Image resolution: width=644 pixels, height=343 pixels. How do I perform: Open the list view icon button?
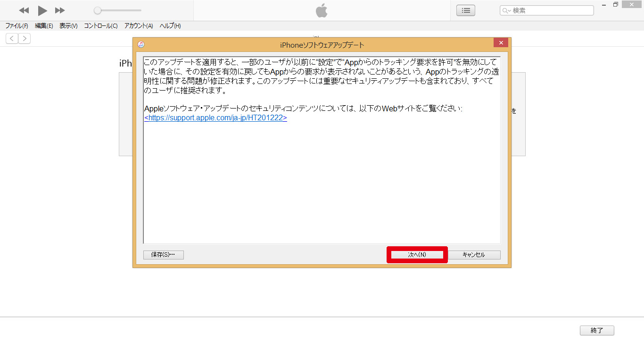point(465,10)
